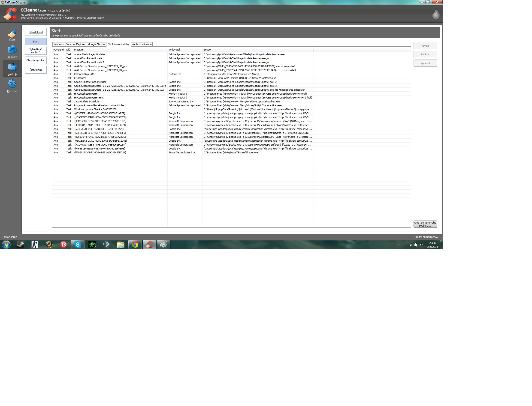Click Steam icon in taskbar

[20, 245]
